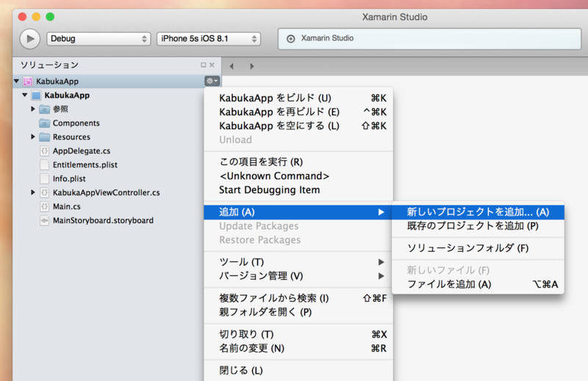The width and height of the screenshot is (588, 381).
Task: Click the AppDelegate.cs file icon
Action: 44,151
